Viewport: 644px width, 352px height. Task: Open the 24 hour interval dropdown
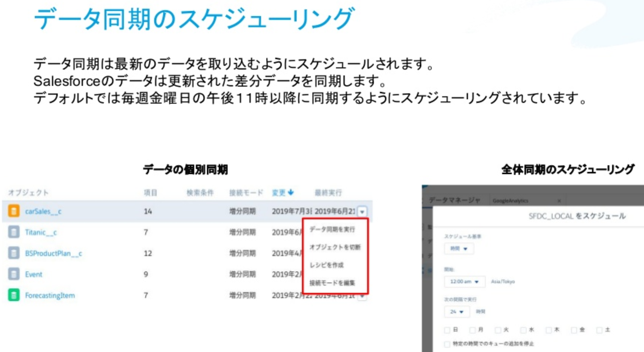(457, 312)
